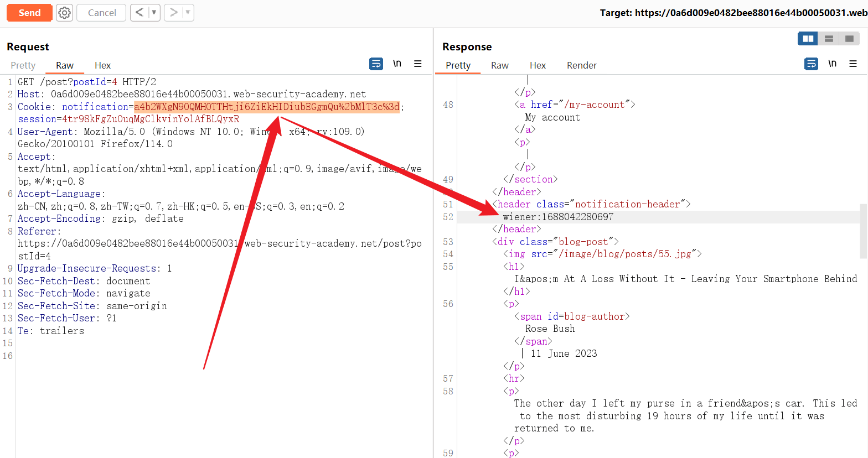Go forward to next request in history
This screenshot has width=868, height=458.
coord(174,13)
